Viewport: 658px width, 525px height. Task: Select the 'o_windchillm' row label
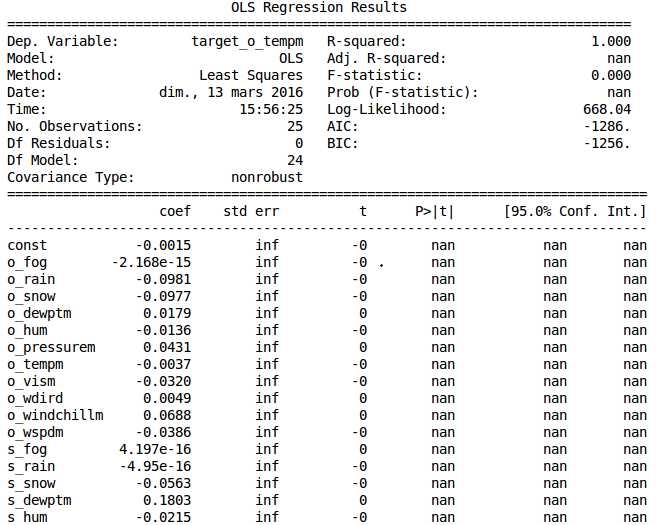coord(55,415)
